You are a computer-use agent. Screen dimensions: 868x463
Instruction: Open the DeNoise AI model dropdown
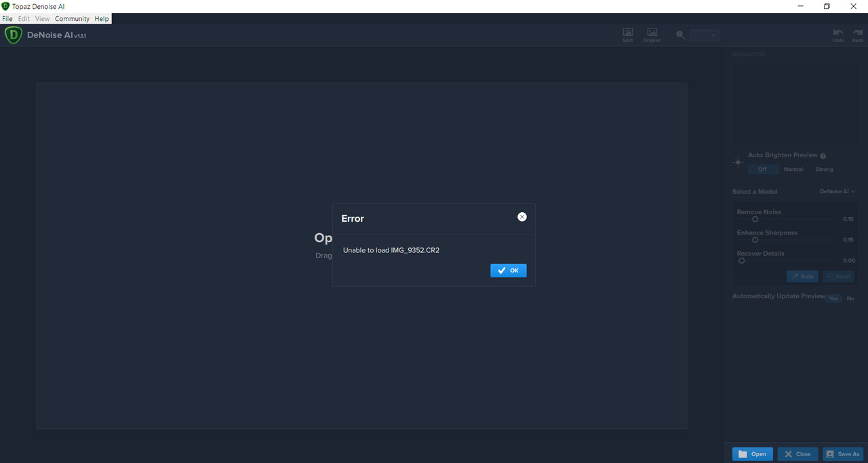pyautogui.click(x=837, y=192)
